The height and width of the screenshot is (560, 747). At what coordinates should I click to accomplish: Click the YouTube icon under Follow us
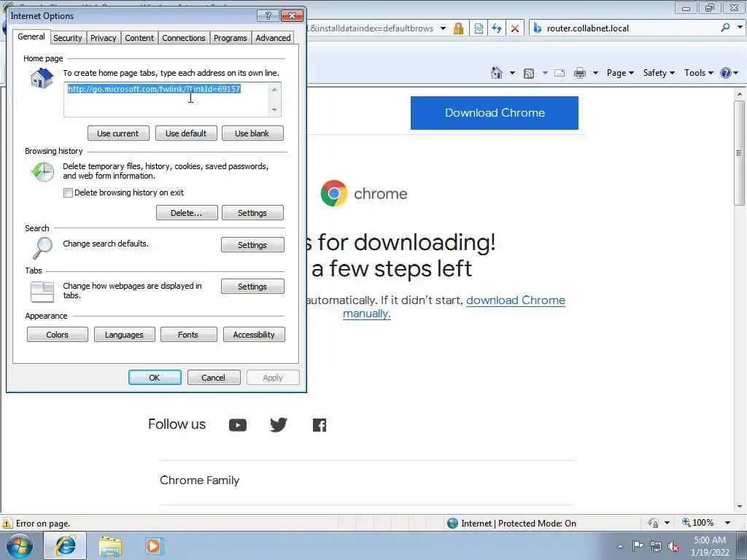[x=238, y=425]
